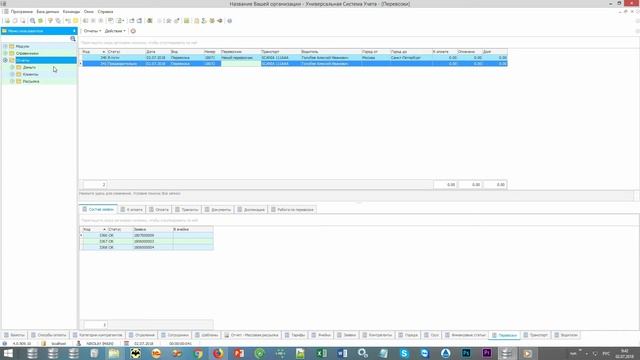Expand the Модули tree node
This screenshot has width=640, height=360.
point(5,47)
